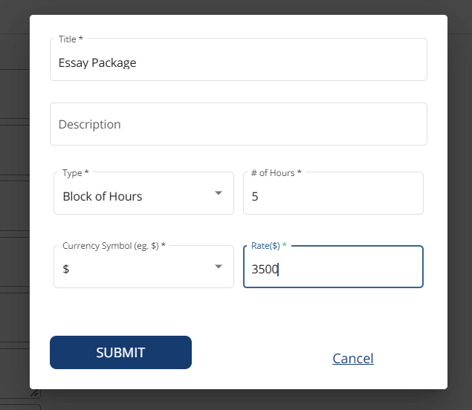472x410 pixels.
Task: Dismiss dialog by clicking the dimmed backdrop
Action: 460,200
